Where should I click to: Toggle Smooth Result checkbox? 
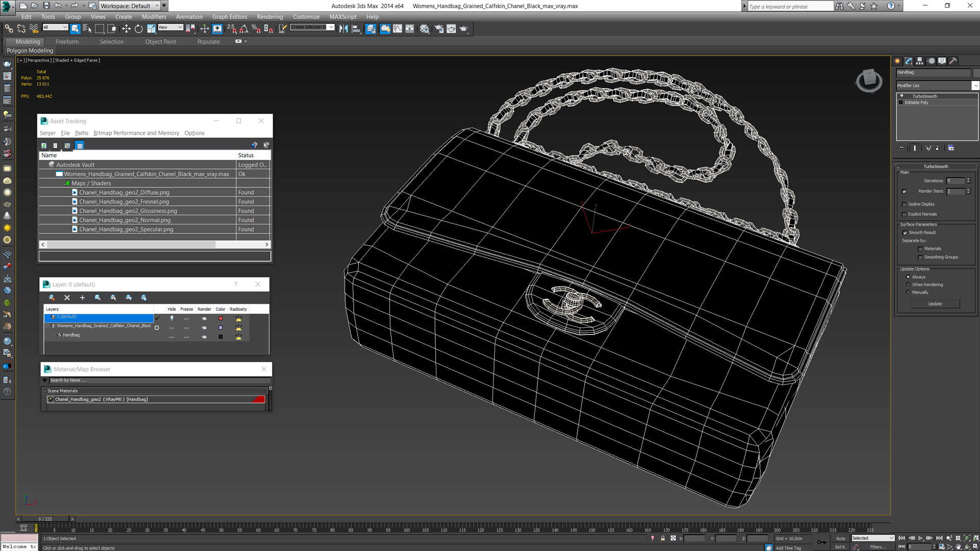[x=905, y=233]
